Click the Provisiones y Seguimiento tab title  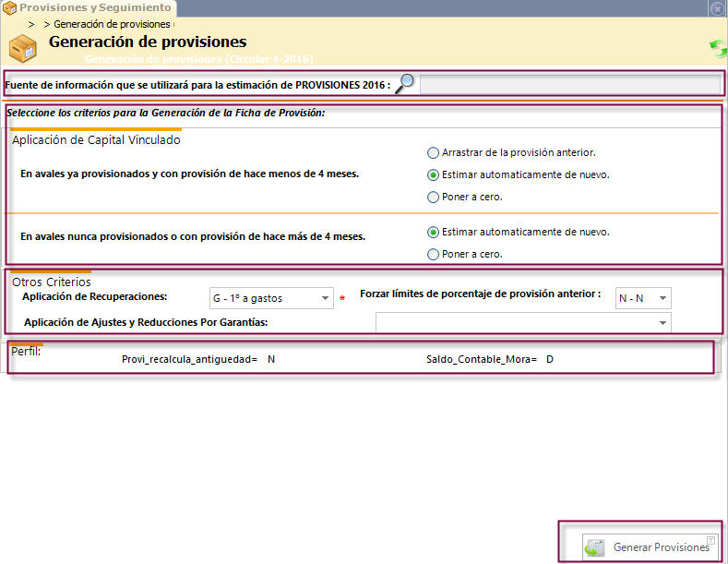95,7
